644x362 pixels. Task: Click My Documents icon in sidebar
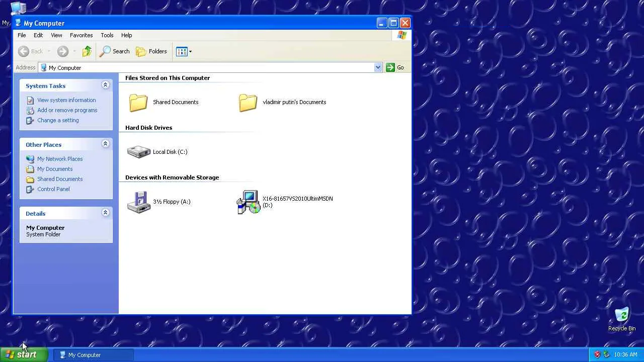[x=30, y=169]
